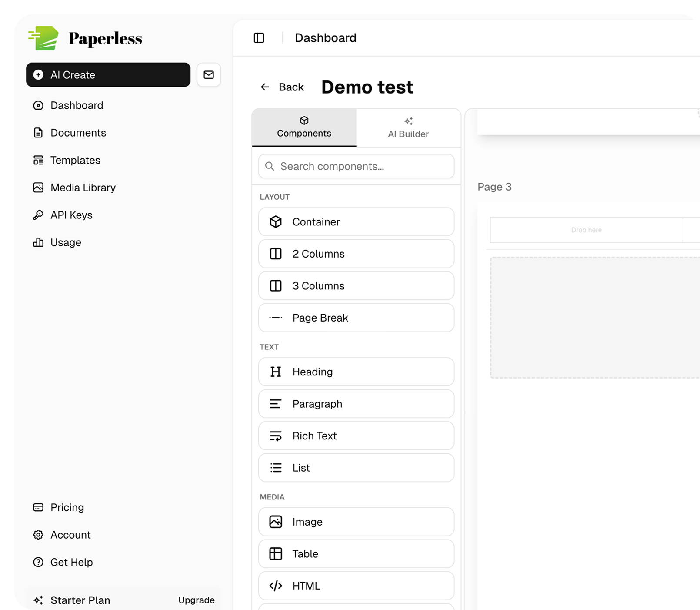Click the Image component icon
Screen dimensions: 700x610
click(x=275, y=522)
